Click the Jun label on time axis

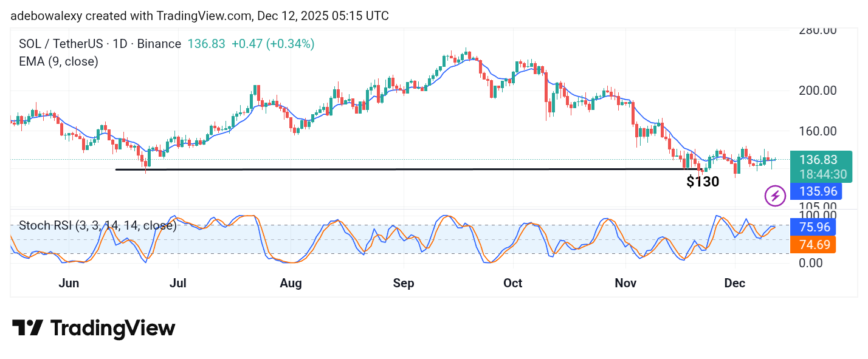coord(69,284)
